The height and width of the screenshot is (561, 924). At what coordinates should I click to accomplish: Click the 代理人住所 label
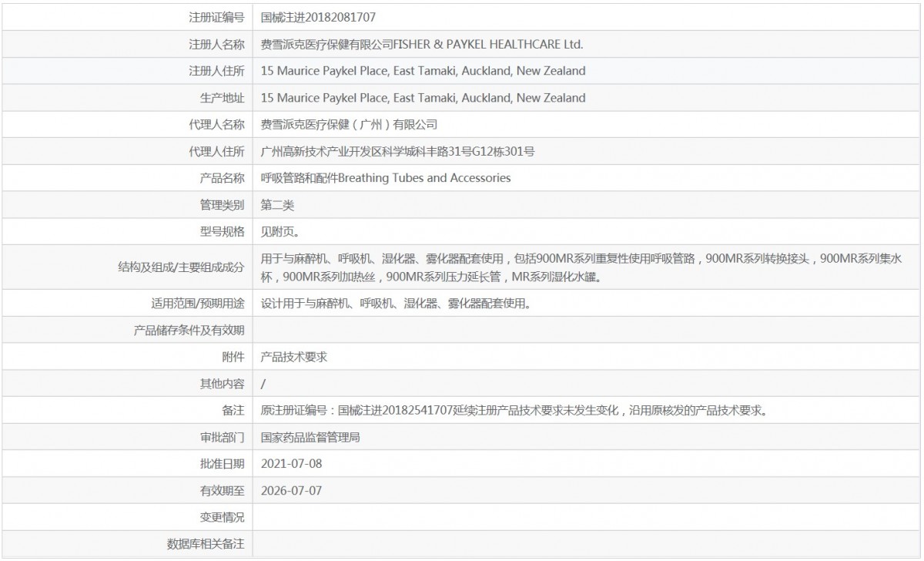pos(216,151)
